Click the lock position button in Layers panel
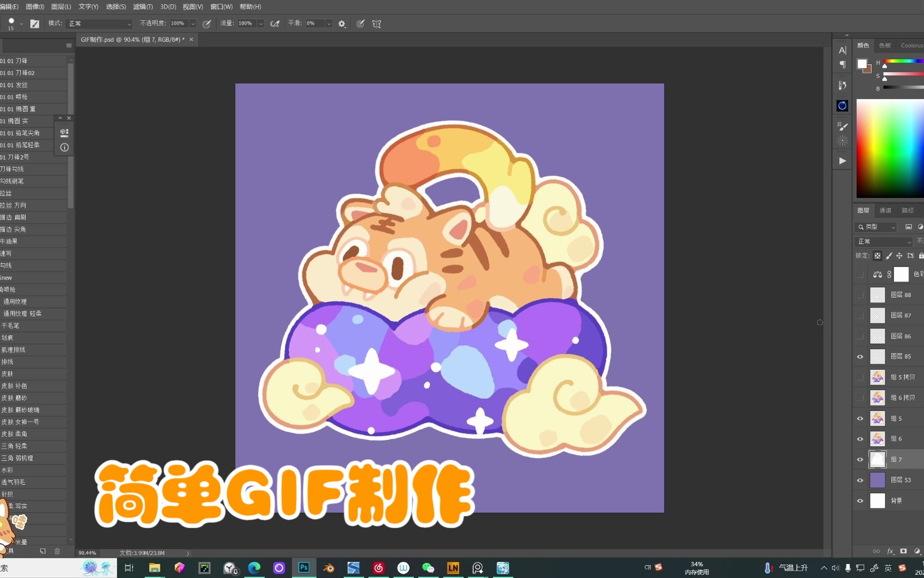The width and height of the screenshot is (924, 578). (900, 255)
